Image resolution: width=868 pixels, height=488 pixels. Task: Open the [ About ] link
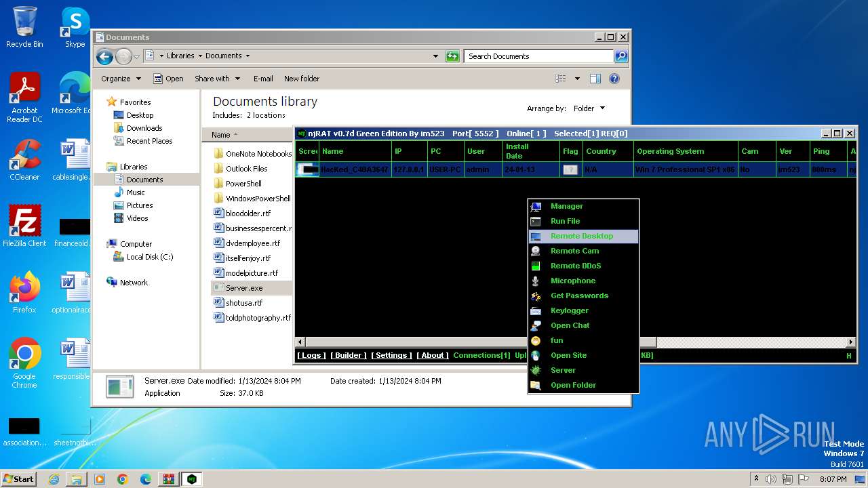pos(432,355)
